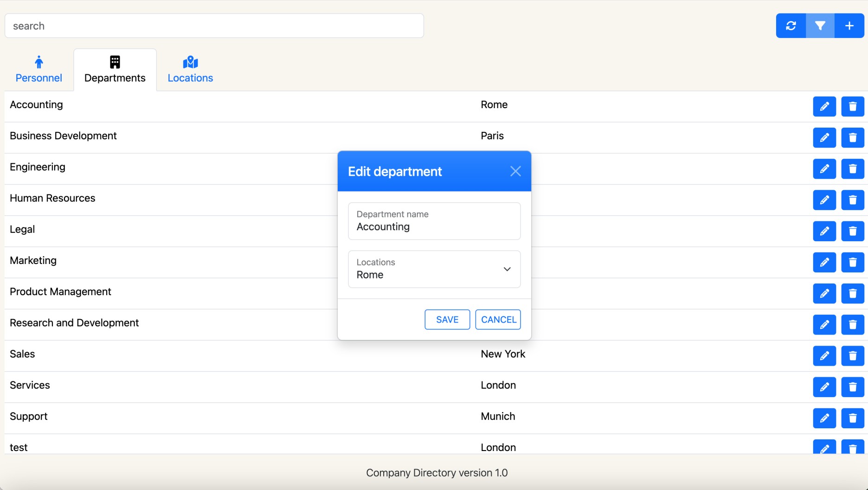Delete the Marketing department row
The height and width of the screenshot is (490, 868).
click(x=852, y=262)
